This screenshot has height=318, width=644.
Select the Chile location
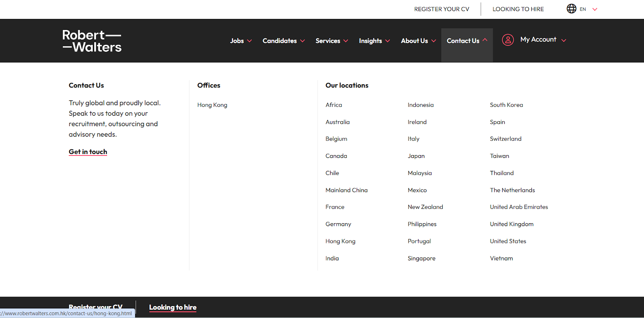(332, 173)
